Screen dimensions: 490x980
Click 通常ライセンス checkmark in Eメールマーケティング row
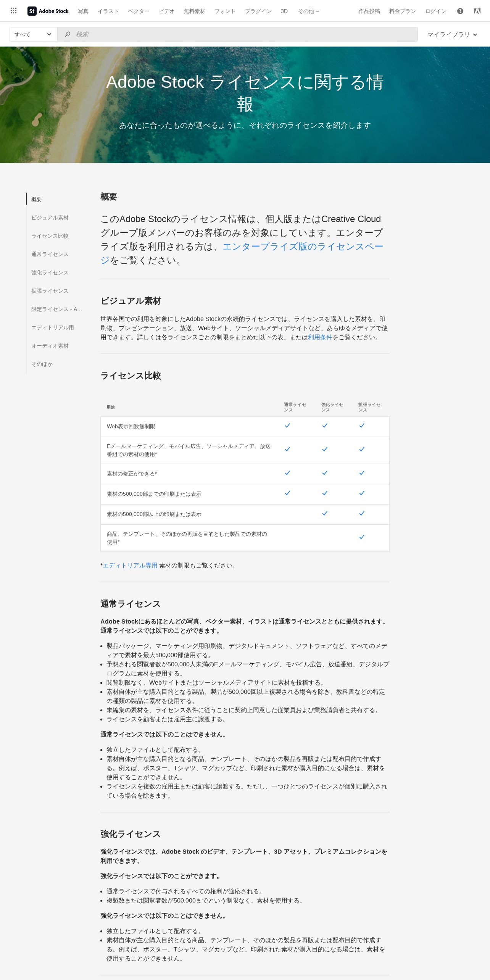point(287,449)
